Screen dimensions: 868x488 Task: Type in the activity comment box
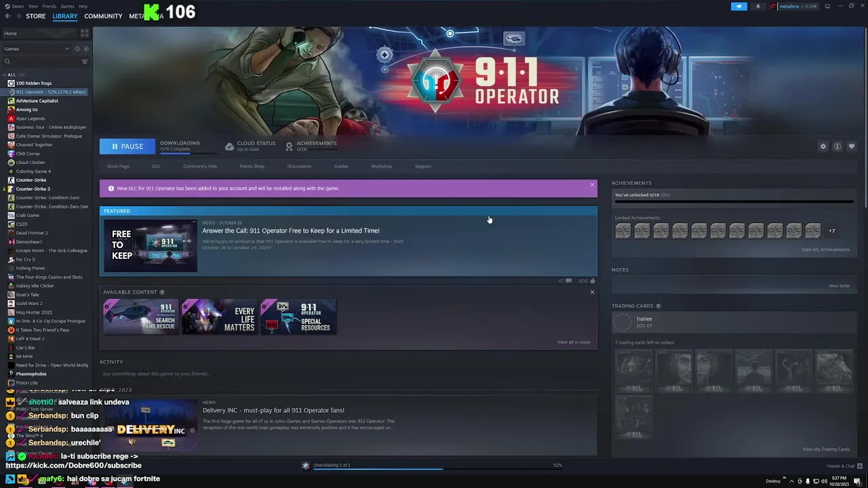tap(348, 373)
